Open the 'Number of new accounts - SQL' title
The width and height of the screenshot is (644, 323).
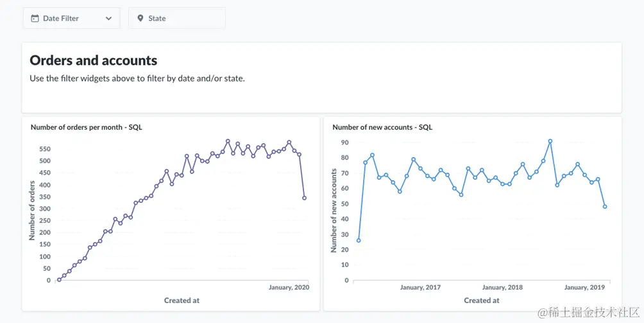382,127
